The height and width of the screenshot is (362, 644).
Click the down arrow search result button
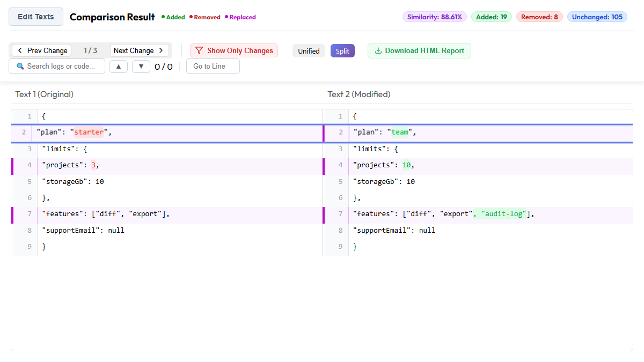point(141,67)
